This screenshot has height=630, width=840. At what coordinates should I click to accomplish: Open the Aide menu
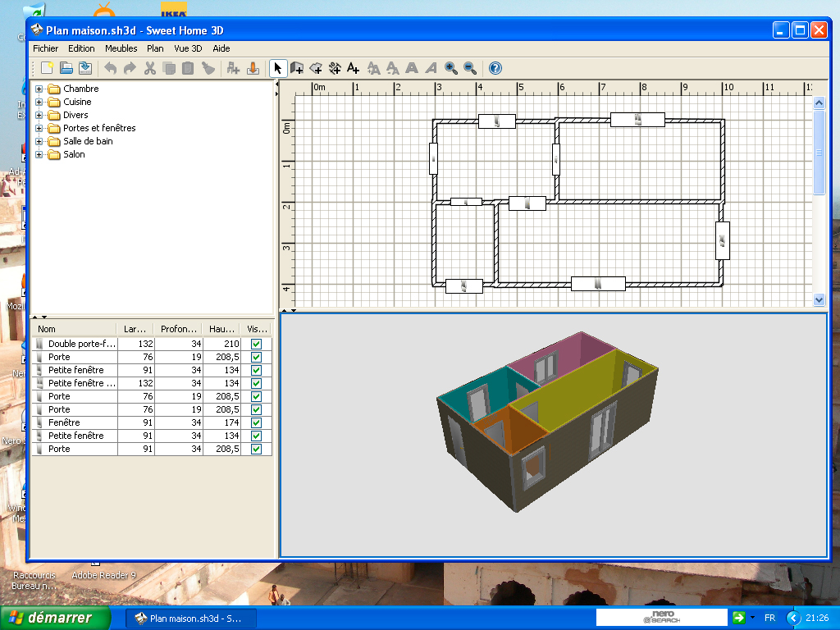(221, 48)
